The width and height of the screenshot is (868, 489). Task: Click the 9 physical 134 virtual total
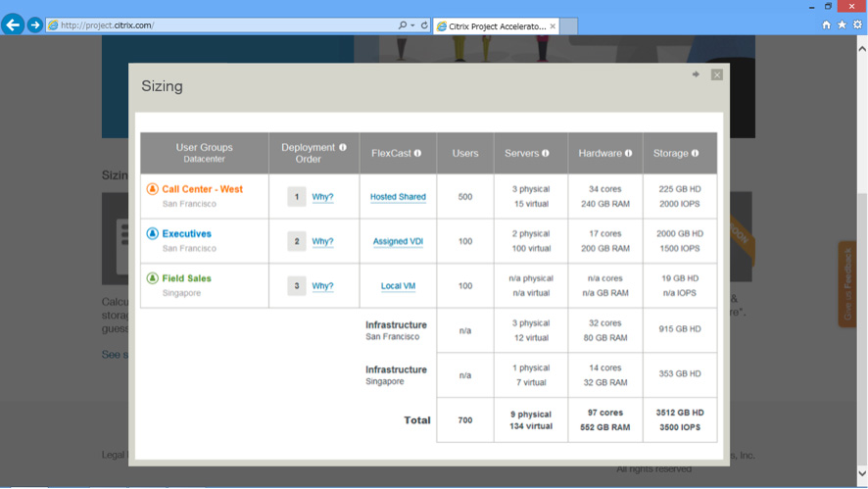tap(531, 420)
